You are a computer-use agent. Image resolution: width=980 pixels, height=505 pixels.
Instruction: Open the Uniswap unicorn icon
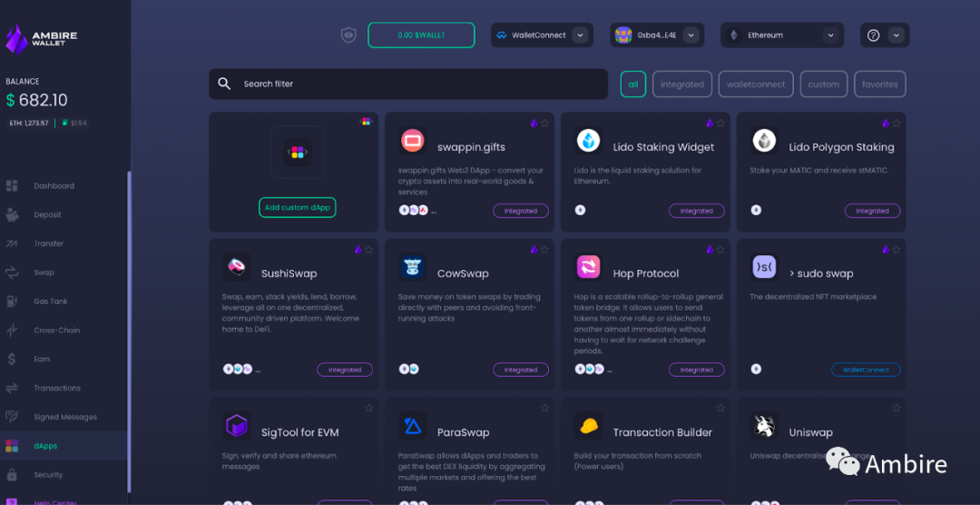(764, 426)
